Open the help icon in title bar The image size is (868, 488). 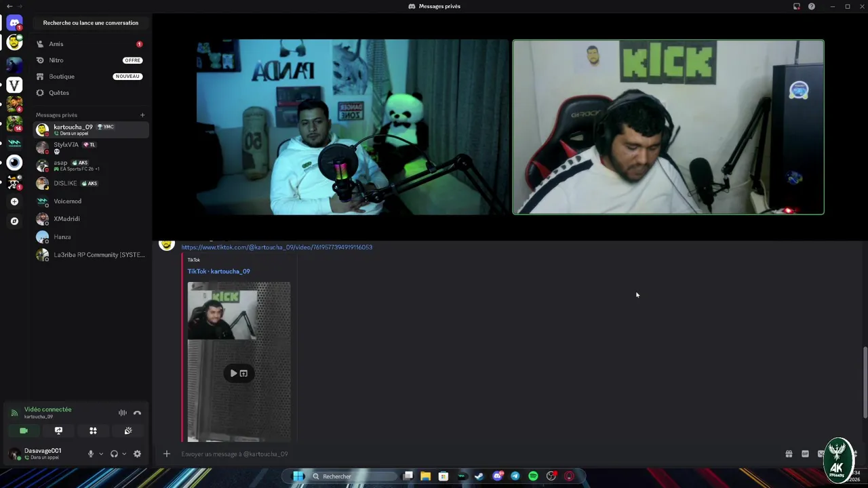[812, 6]
